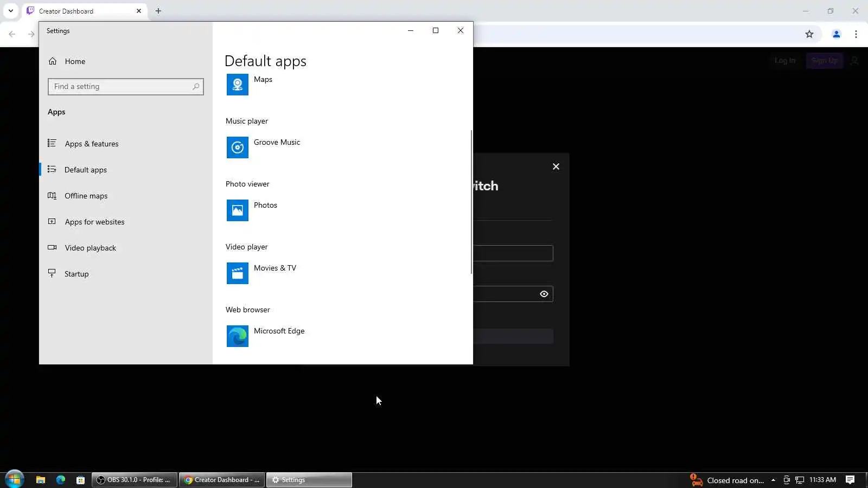This screenshot has height=488, width=868.
Task: Click the Twitch user profile icon
Action: click(x=855, y=61)
